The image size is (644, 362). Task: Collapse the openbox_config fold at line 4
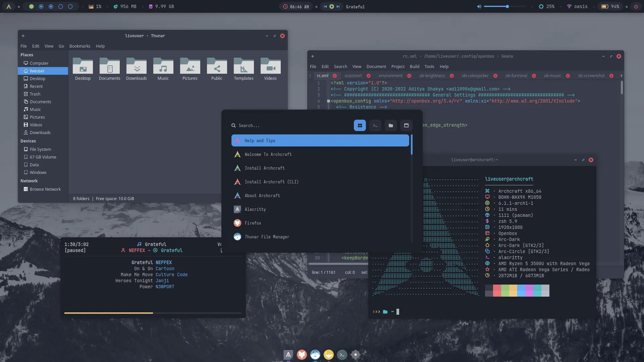coord(328,101)
